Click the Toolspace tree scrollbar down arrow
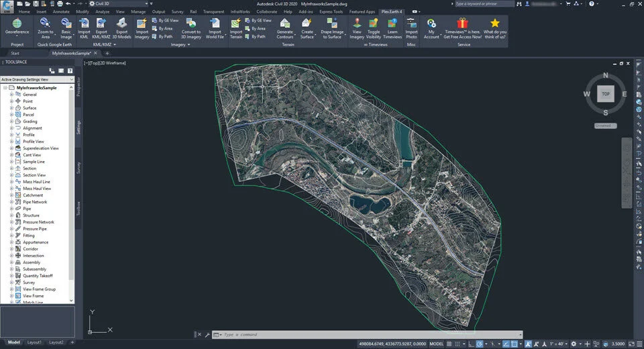Image resolution: width=644 pixels, height=349 pixels. [72, 301]
